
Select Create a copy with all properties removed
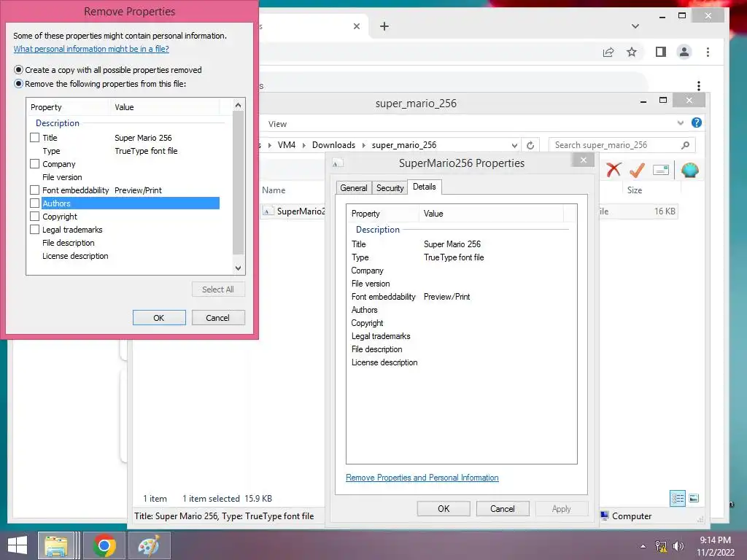click(18, 70)
